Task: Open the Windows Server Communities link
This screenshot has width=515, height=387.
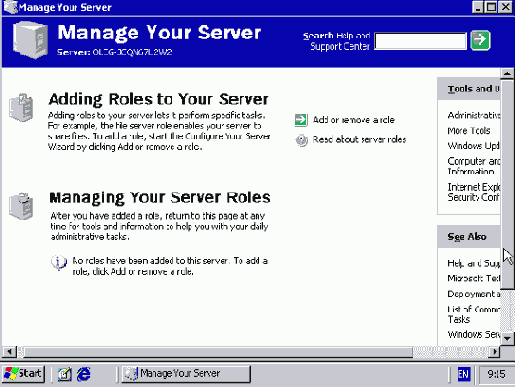Action: [474, 334]
